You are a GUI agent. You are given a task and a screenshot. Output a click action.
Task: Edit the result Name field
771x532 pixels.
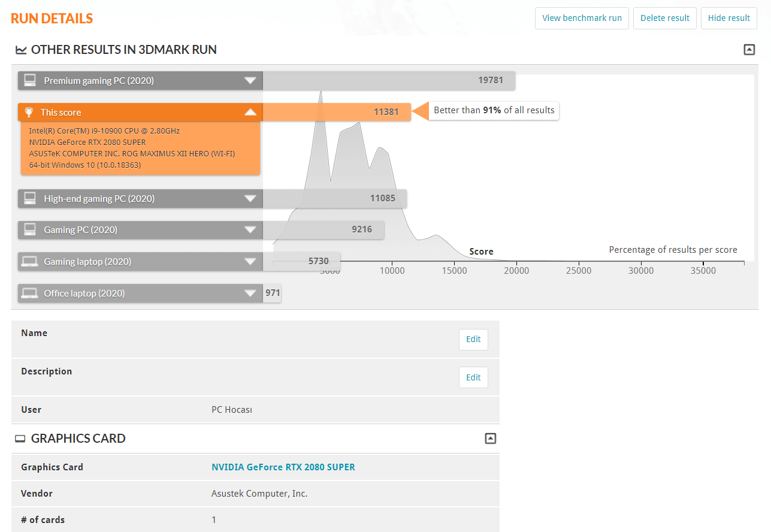[x=473, y=339]
